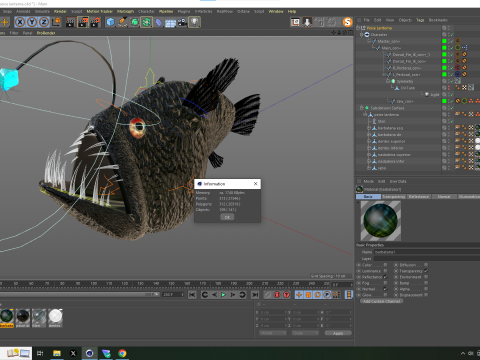Click Add Custom Channel button
480x360 pixels.
point(382,301)
